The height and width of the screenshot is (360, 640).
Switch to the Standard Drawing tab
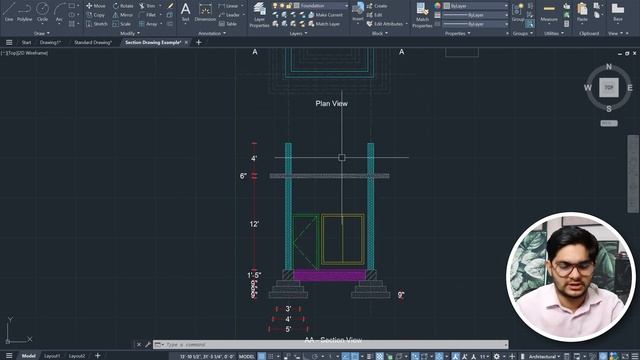93,42
